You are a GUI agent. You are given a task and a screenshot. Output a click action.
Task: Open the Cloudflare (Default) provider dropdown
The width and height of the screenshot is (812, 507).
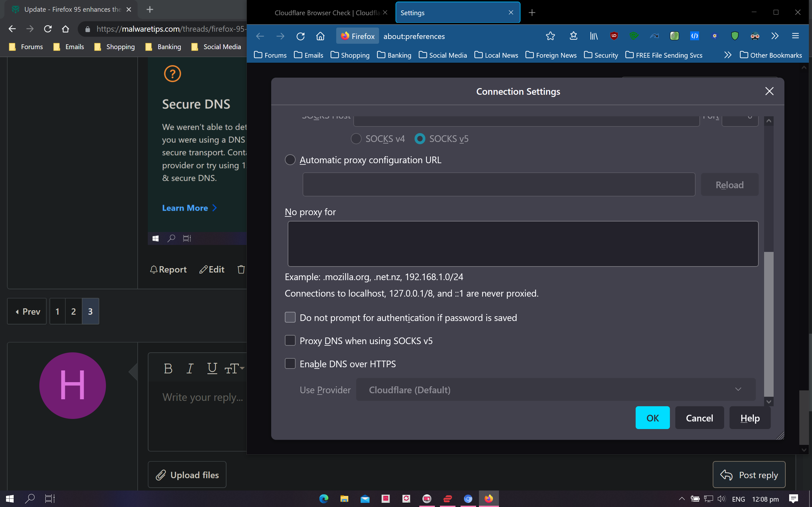click(x=555, y=390)
